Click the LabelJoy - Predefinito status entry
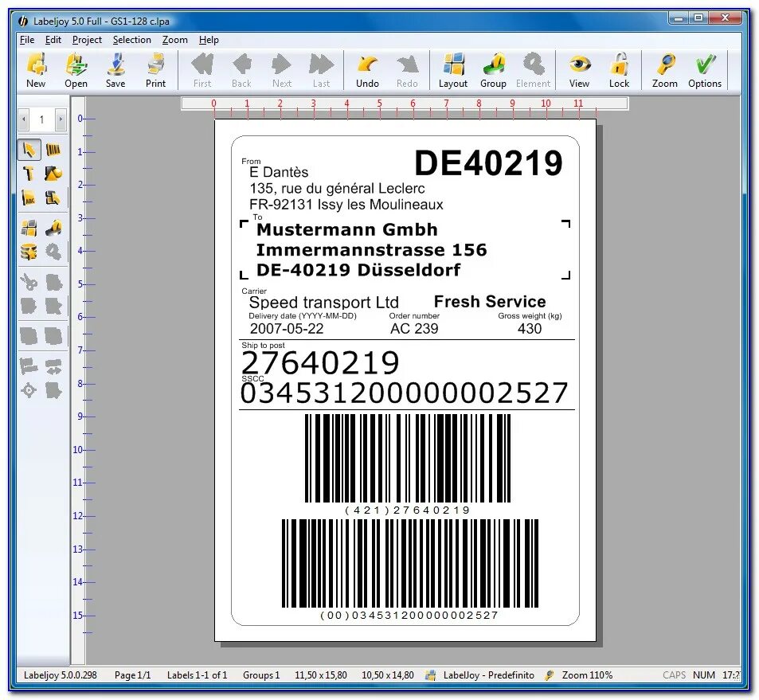The height and width of the screenshot is (700, 759). (488, 675)
